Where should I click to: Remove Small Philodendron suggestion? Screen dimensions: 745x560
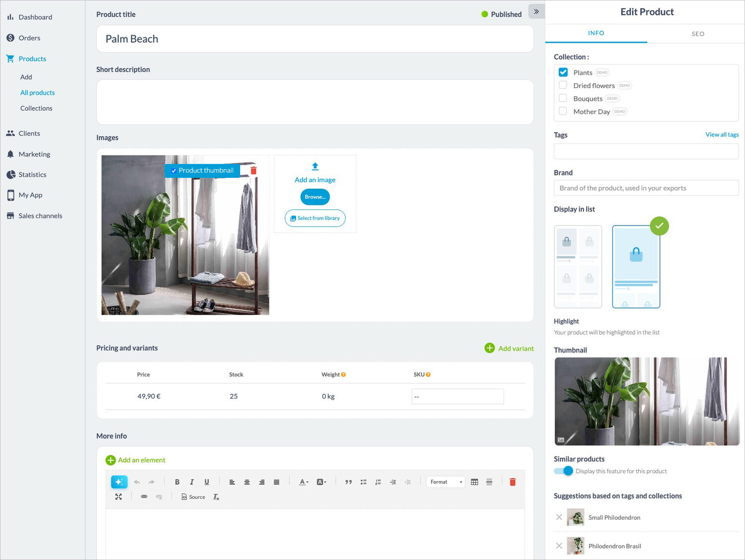(559, 517)
